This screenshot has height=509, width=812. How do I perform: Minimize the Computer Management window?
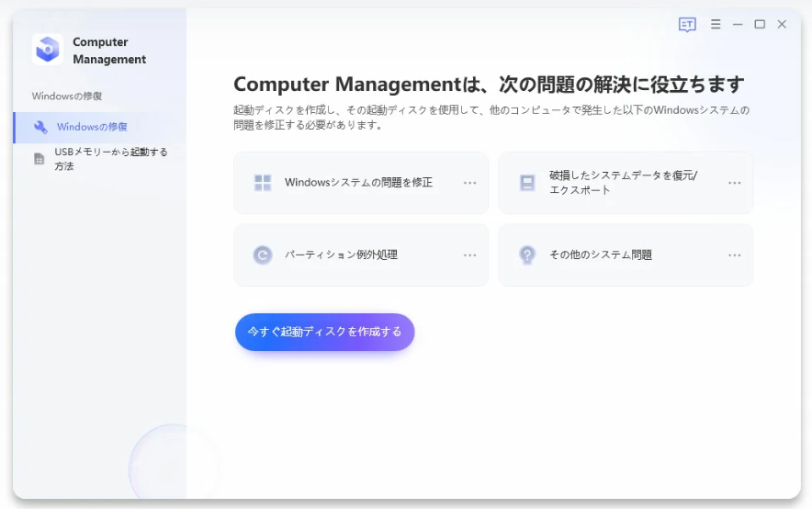click(x=738, y=24)
